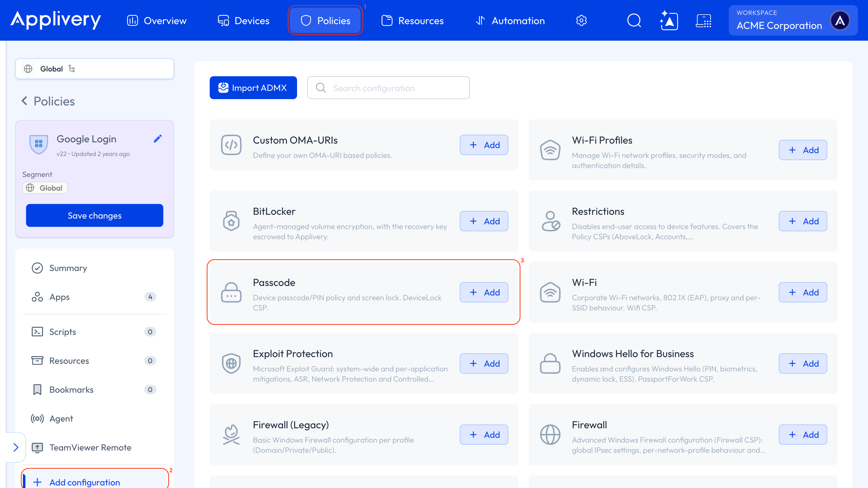
Task: Go back using the Policies chevron
Action: click(x=24, y=101)
